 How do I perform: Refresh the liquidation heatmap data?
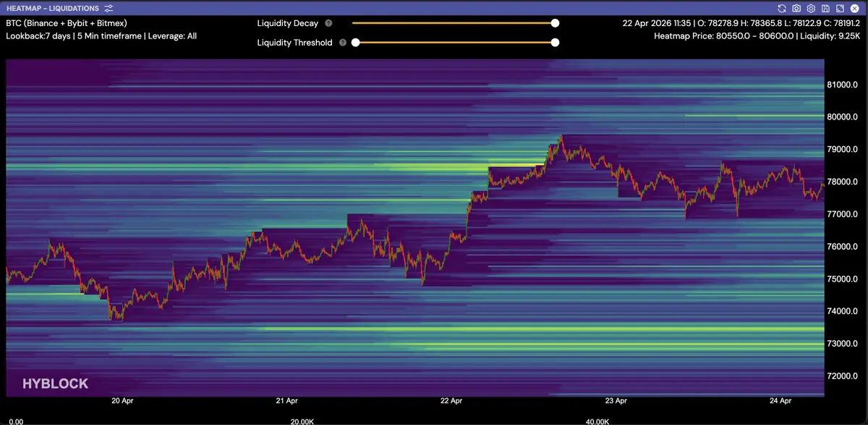click(x=782, y=8)
